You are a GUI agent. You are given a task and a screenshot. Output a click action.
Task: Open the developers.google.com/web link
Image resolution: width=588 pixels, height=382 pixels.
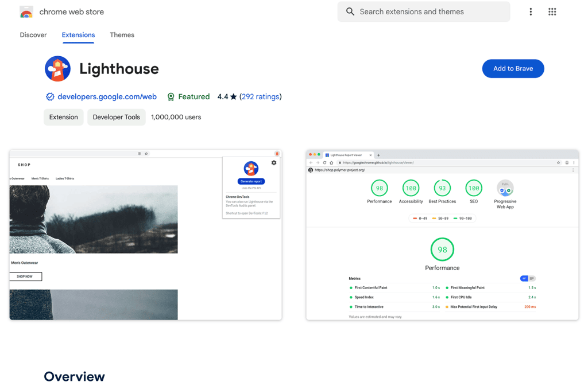coord(107,96)
